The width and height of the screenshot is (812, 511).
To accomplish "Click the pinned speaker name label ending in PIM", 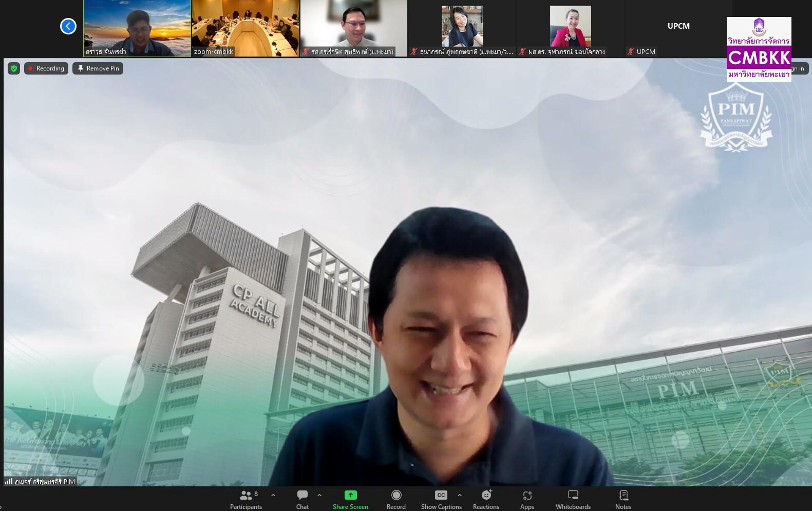I will [x=45, y=482].
